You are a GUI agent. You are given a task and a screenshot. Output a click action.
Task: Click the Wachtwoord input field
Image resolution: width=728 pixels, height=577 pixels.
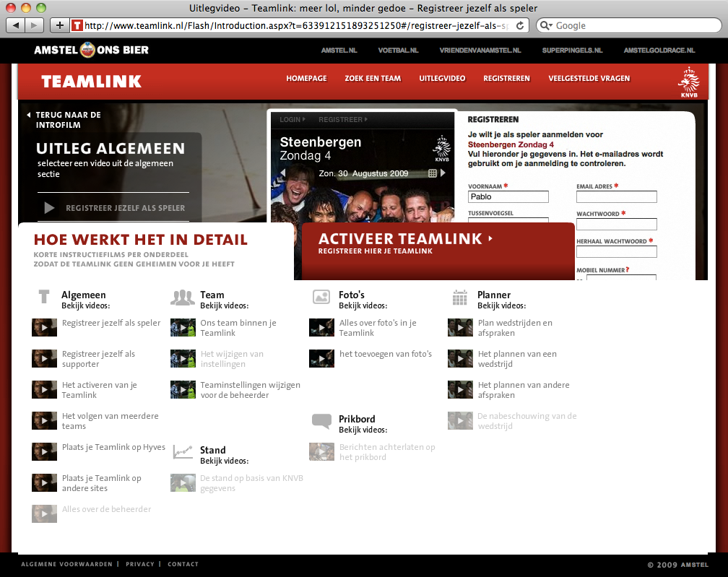coord(617,224)
